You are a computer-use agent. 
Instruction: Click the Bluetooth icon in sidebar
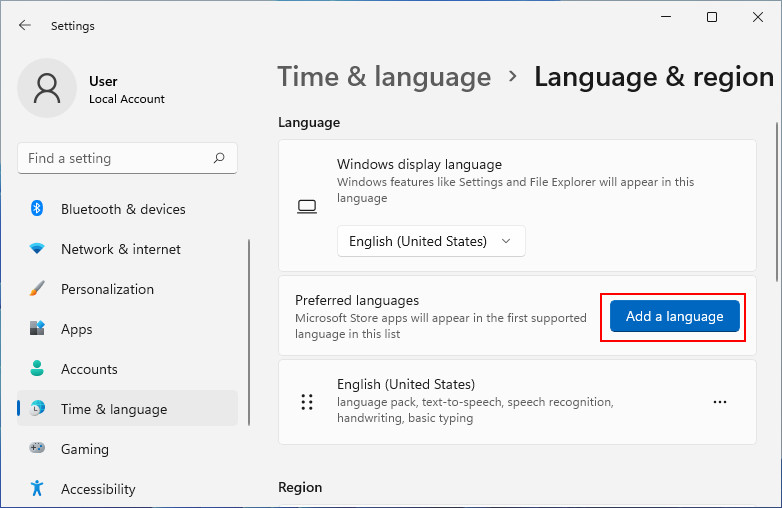37,208
